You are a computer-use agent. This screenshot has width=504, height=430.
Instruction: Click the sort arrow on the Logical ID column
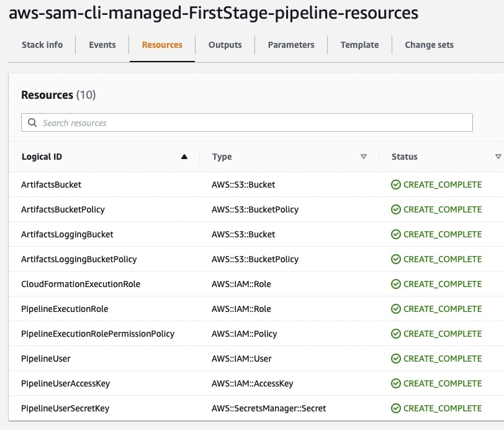[x=184, y=157]
